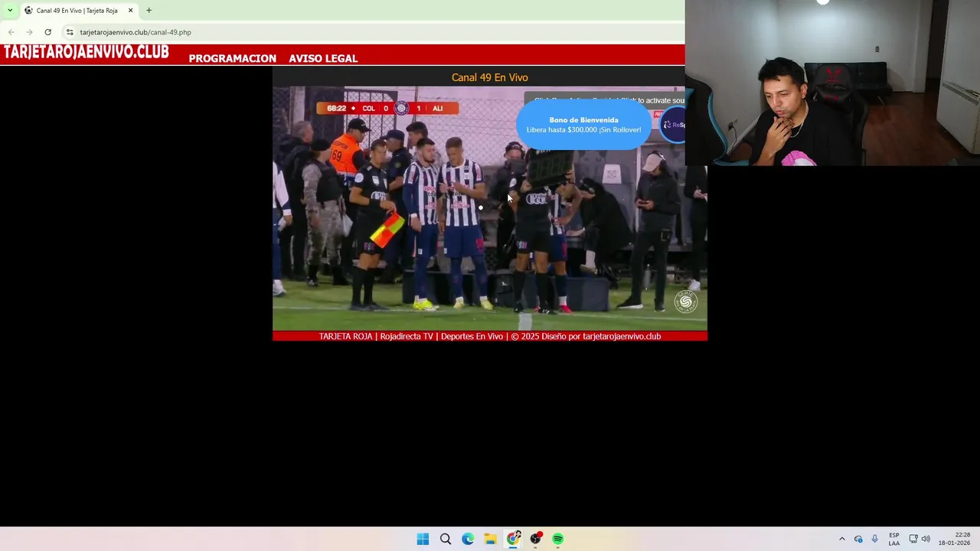
Task: Click the microphone tray icon
Action: click(874, 539)
